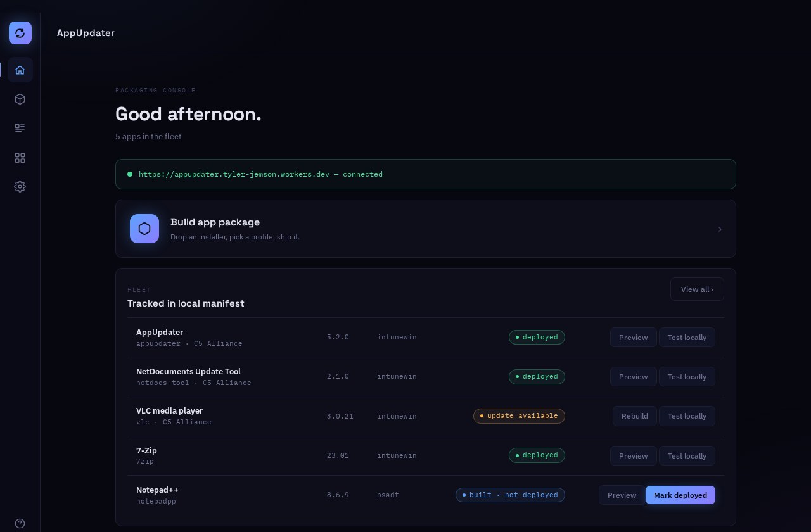The height and width of the screenshot is (532, 811).
Task: Select the Notepad++ app name
Action: pyautogui.click(x=157, y=490)
